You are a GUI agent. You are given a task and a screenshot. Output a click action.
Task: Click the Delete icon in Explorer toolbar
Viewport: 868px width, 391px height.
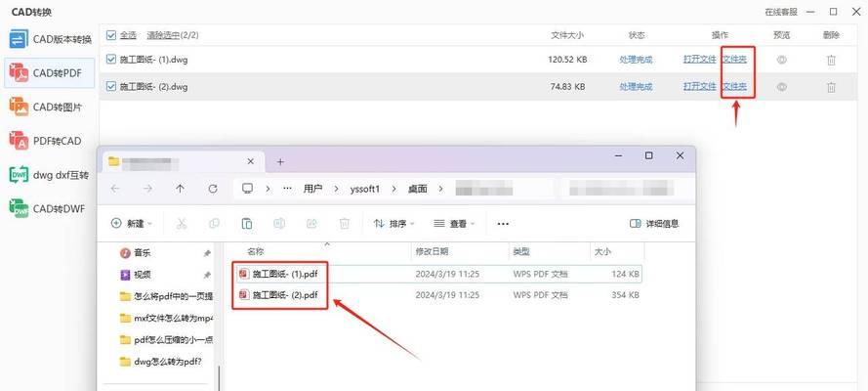pyautogui.click(x=345, y=224)
